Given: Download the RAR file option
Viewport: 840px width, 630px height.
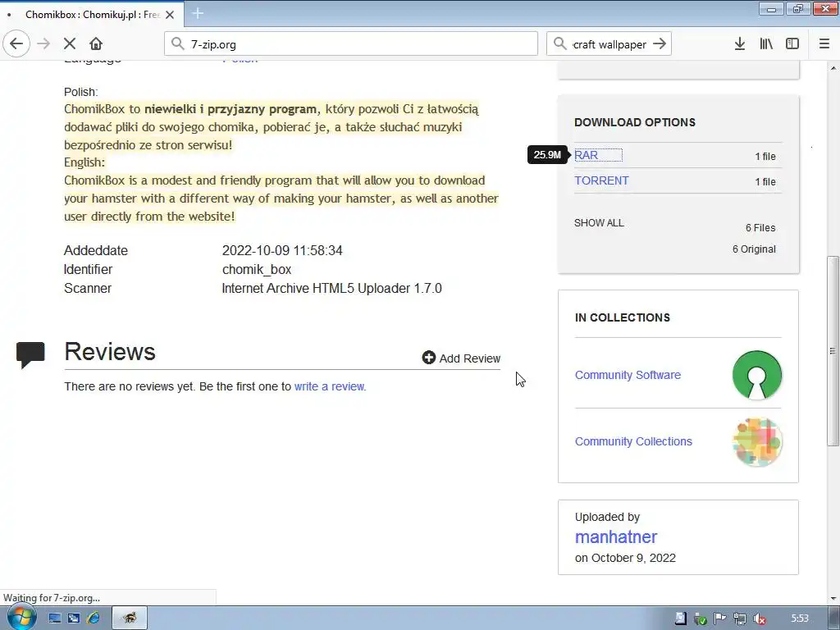Looking at the screenshot, I should point(586,155).
